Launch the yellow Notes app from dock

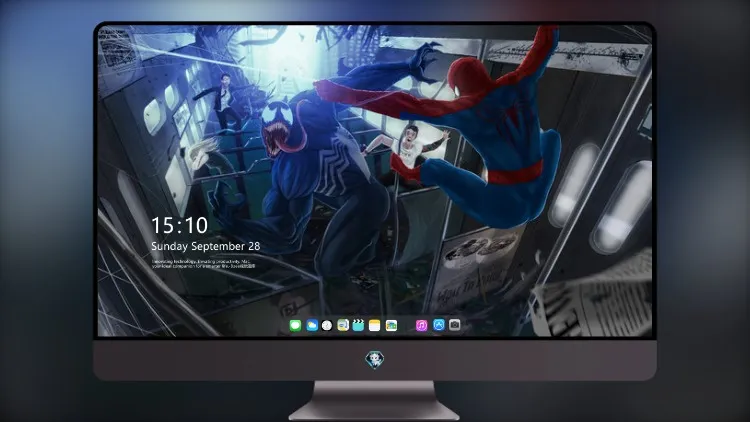pos(375,326)
